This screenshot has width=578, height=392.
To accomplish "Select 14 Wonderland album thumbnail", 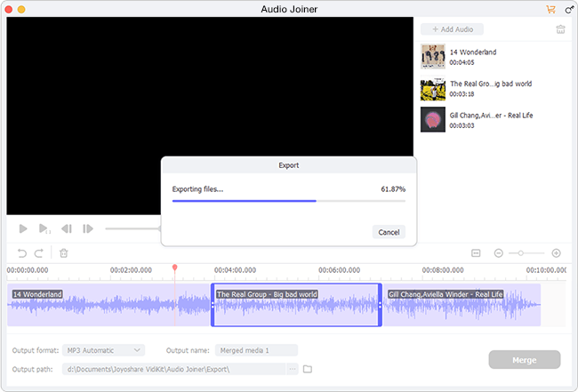I will pyautogui.click(x=433, y=56).
